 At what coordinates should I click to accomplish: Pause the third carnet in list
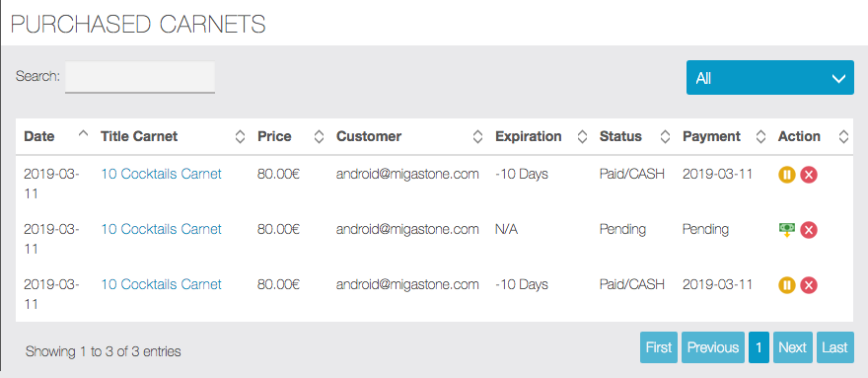[x=787, y=285]
